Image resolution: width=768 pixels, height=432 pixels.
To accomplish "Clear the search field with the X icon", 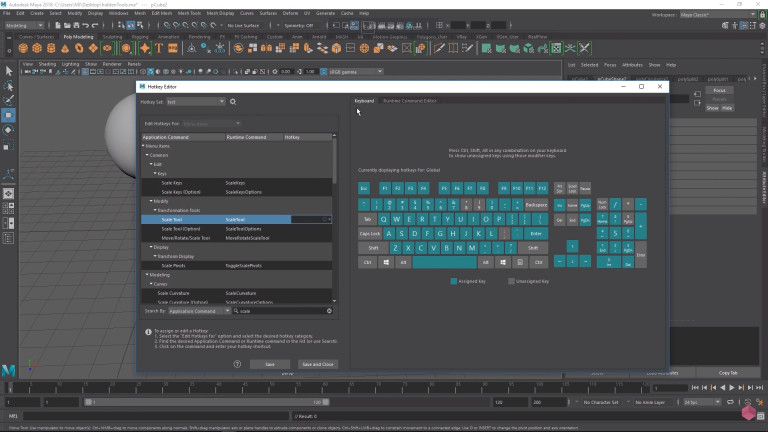I will (329, 311).
